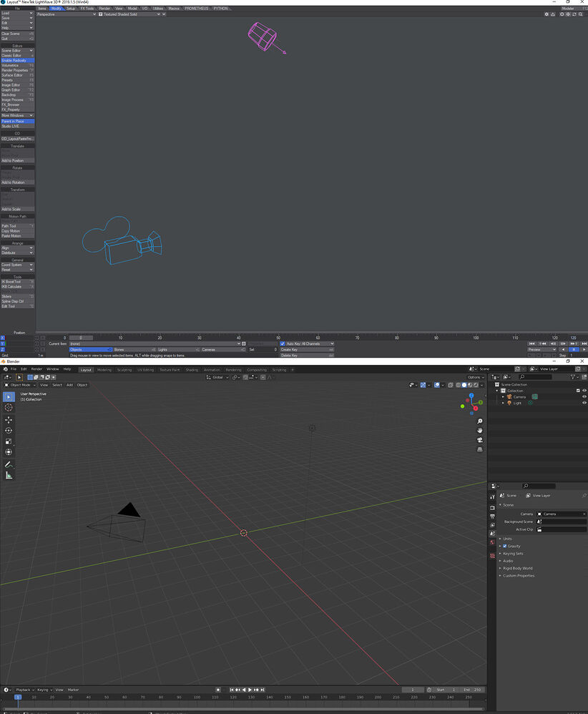Image resolution: width=588 pixels, height=714 pixels.
Task: Select wireframe viewport shading icon in Blender
Action: tap(459, 385)
